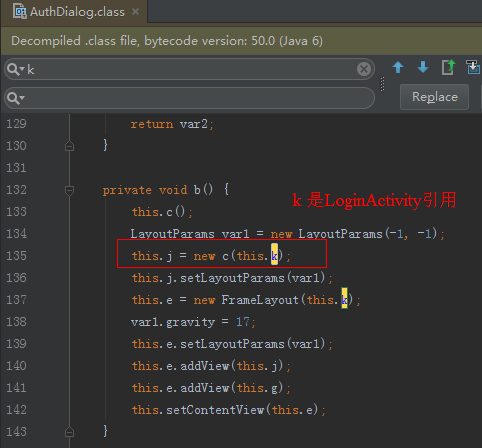
Task: Open find results in Find window icon
Action: [448, 67]
